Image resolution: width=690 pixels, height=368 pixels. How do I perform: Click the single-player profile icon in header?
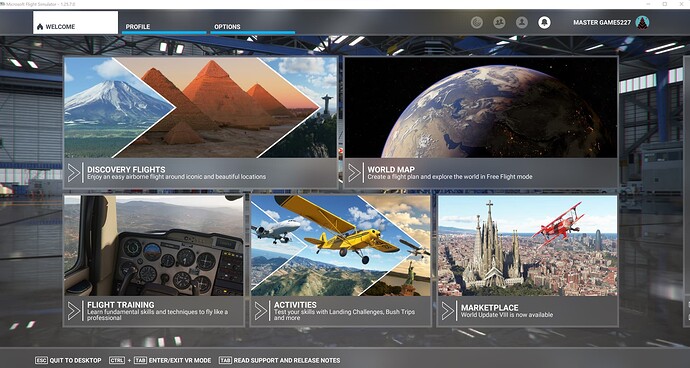522,22
